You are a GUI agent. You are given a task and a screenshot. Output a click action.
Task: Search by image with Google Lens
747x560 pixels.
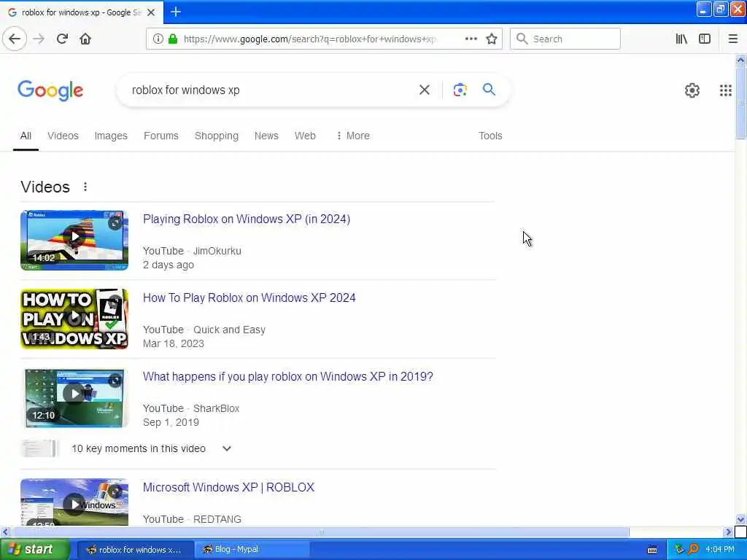pyautogui.click(x=460, y=90)
